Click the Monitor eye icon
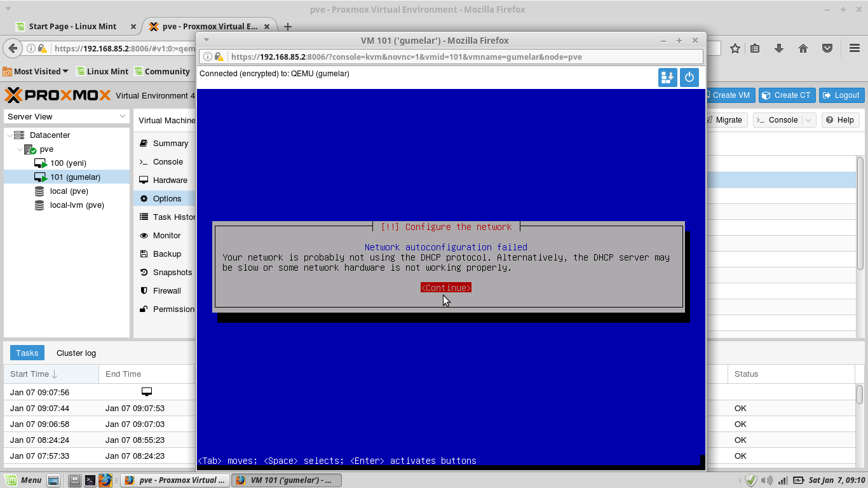This screenshot has width=868, height=488. pos(144,236)
